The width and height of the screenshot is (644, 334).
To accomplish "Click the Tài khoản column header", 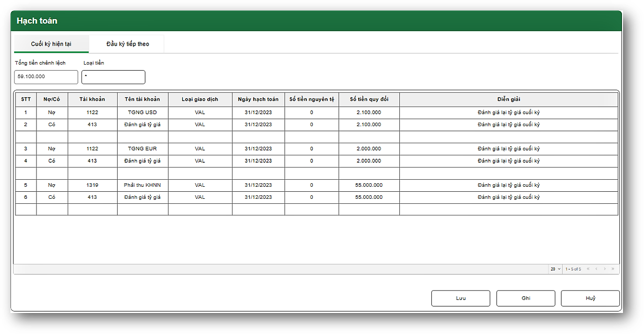I will tap(93, 99).
